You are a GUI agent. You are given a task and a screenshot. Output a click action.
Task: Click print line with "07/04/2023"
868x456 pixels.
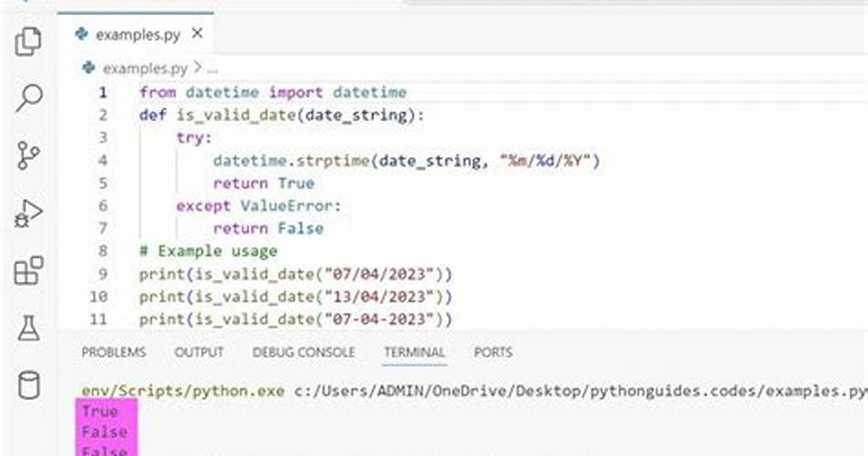(x=295, y=274)
